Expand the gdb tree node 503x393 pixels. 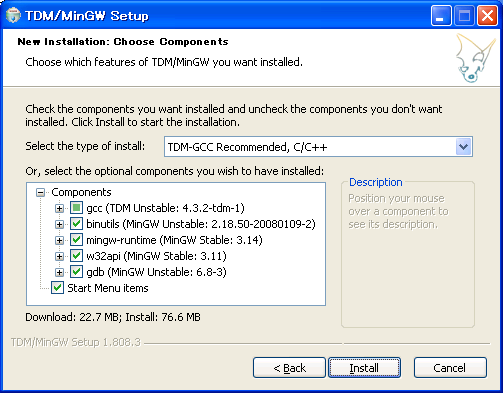[x=59, y=272]
